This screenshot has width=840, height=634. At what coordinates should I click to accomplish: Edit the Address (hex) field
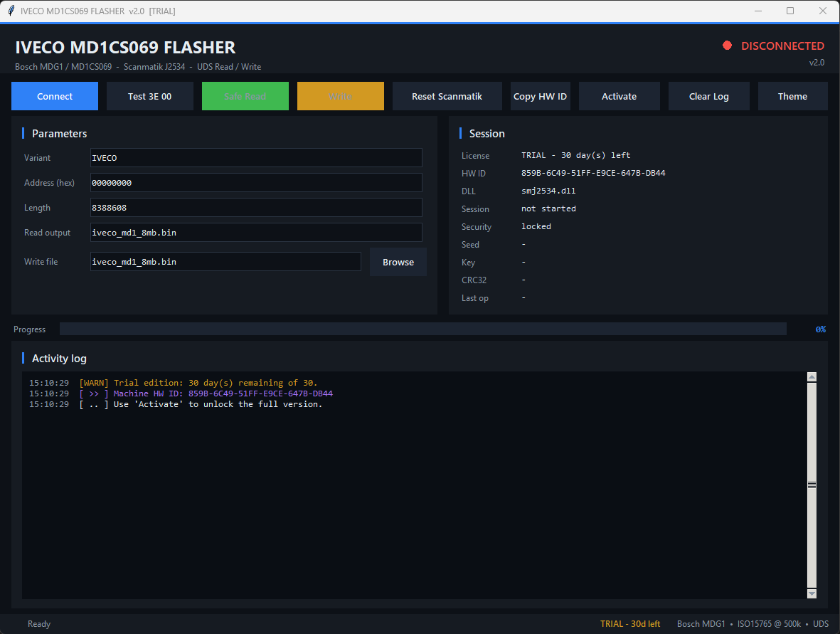(256, 183)
